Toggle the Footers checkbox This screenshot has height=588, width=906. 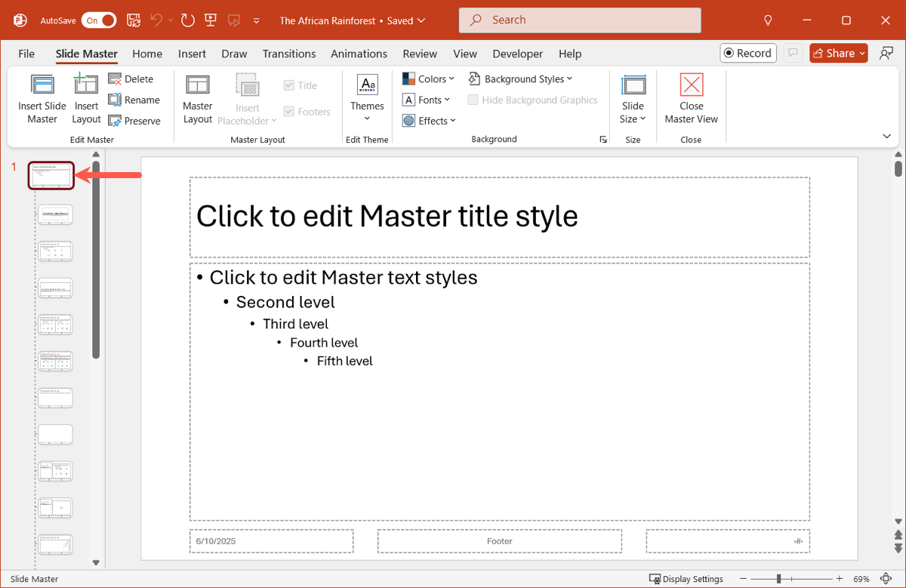point(288,112)
